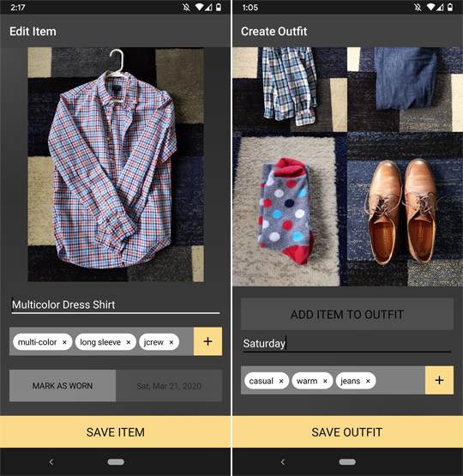Viewport: 463px width, 476px height.
Task: Remove the long sleeve tag
Action: click(129, 342)
